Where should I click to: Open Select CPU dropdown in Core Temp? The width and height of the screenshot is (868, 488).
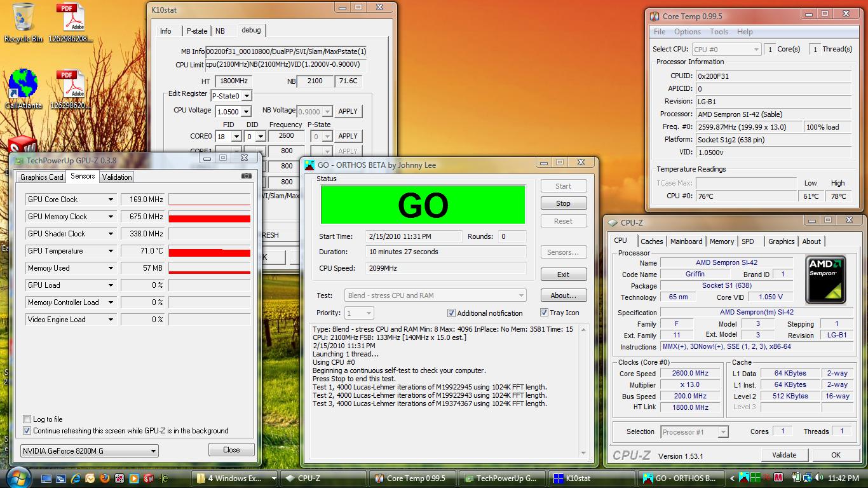pyautogui.click(x=726, y=50)
